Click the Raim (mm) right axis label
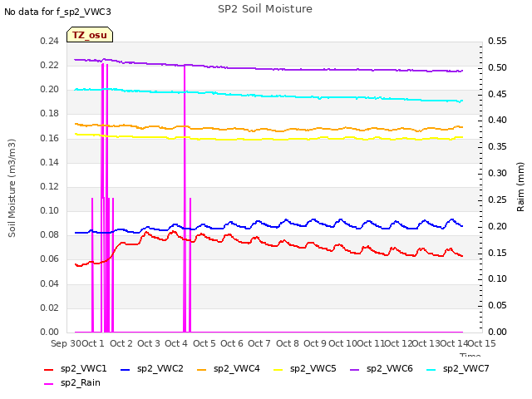 520,187
